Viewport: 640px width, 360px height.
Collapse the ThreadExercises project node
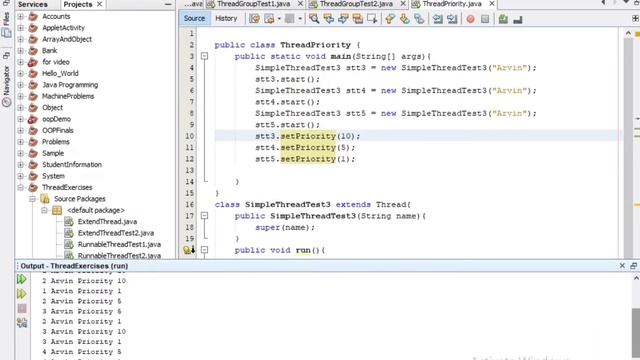tap(20, 187)
